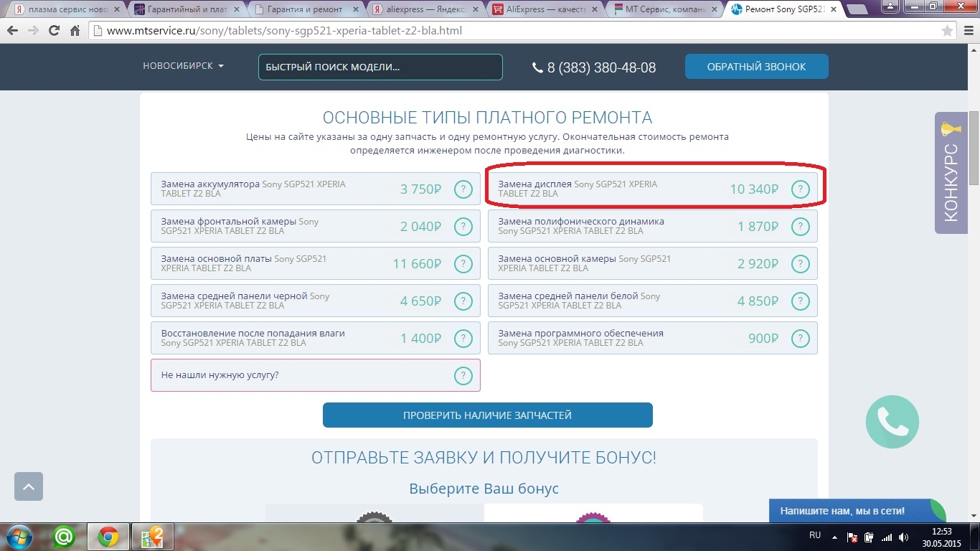Click the power battery tray icon

[870, 537]
